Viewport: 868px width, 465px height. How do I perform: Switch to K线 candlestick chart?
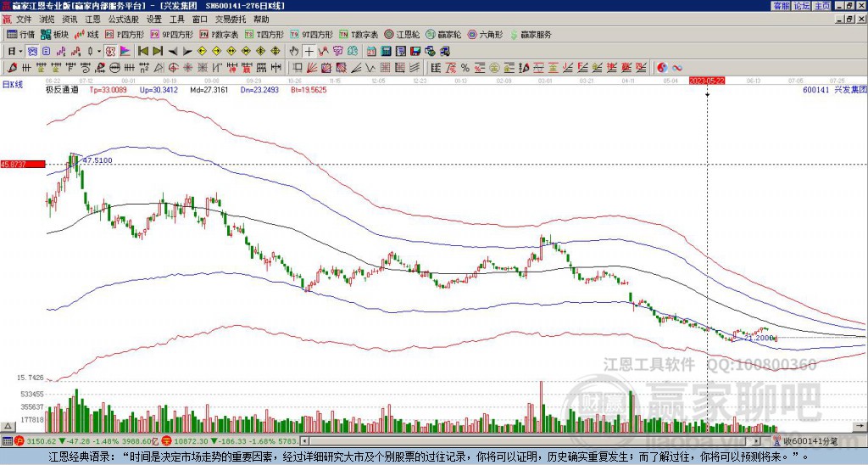(x=86, y=34)
